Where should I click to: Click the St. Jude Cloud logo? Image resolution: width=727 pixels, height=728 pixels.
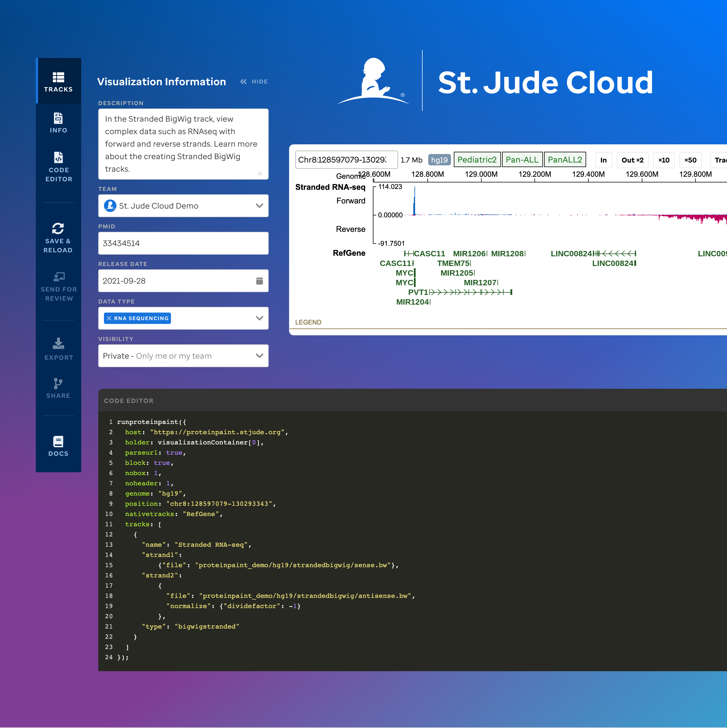(495, 81)
